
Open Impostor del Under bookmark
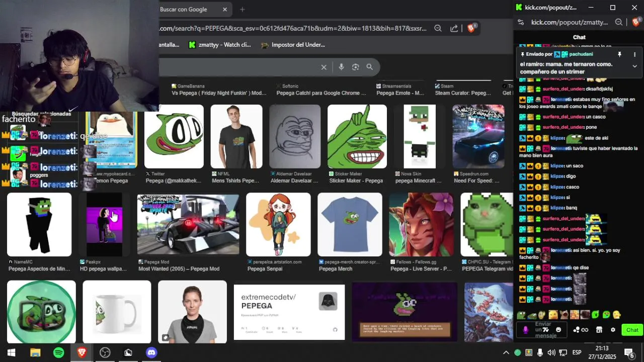point(293,45)
